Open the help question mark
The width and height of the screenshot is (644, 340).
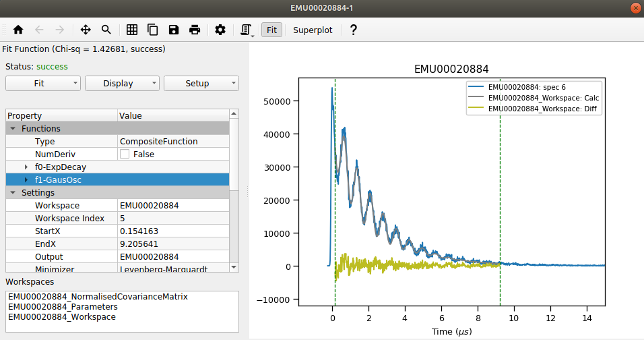353,30
